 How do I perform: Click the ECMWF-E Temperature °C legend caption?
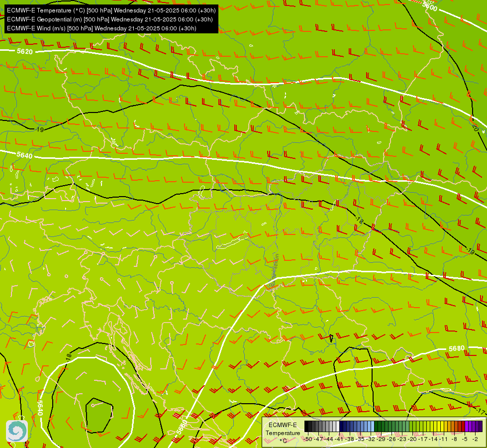tap(283, 433)
